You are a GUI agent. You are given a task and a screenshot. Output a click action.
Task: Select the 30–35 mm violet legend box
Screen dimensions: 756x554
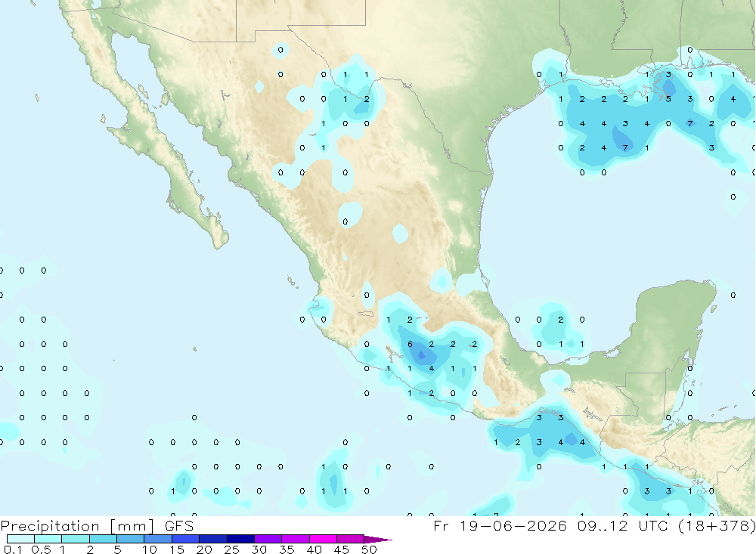pyautogui.click(x=268, y=539)
